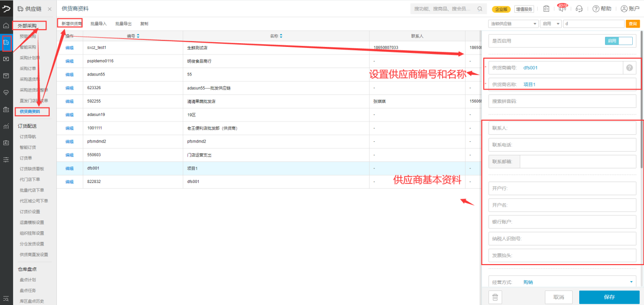Open the 连锁供应链 filter dropdown

[513, 23]
